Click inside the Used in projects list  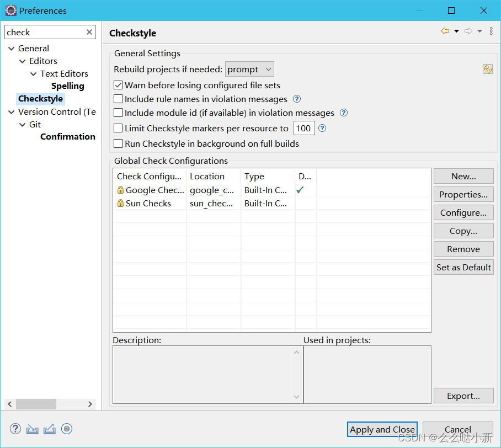pyautogui.click(x=367, y=375)
